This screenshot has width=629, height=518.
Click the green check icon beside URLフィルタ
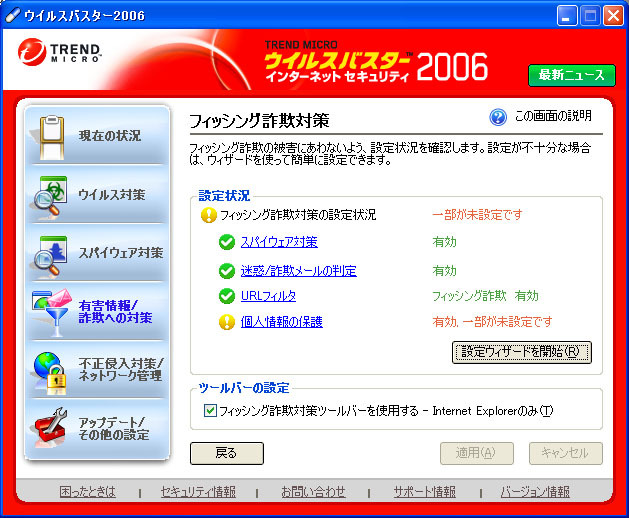[x=227, y=296]
